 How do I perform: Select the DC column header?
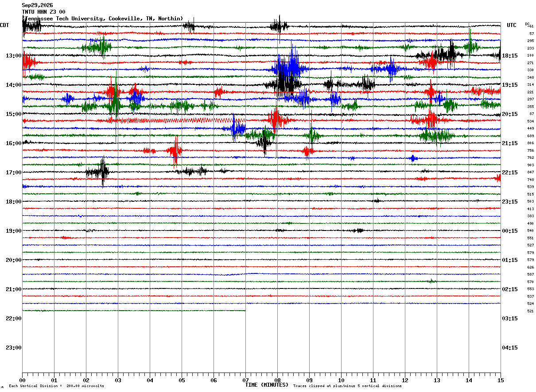pos(527,24)
